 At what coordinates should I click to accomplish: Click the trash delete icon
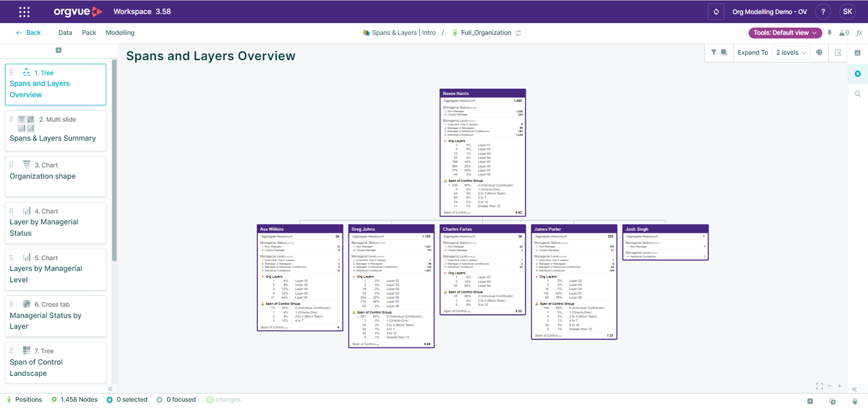tap(855, 401)
